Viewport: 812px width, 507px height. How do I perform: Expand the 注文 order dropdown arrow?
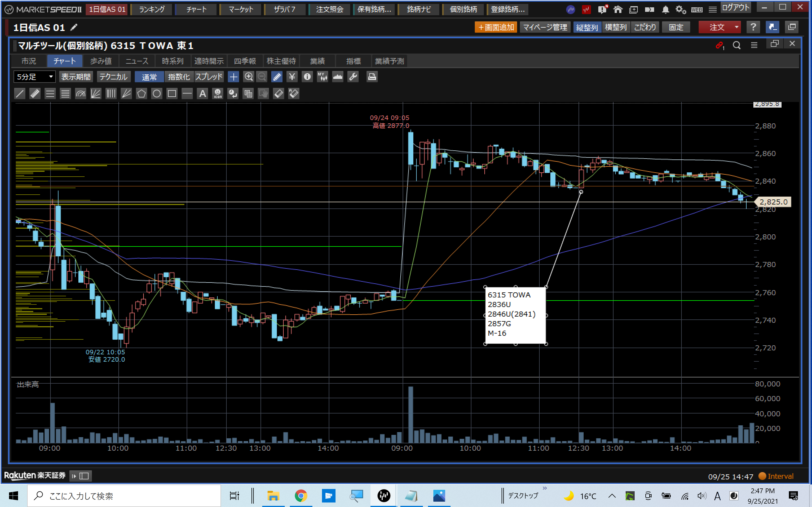(736, 27)
